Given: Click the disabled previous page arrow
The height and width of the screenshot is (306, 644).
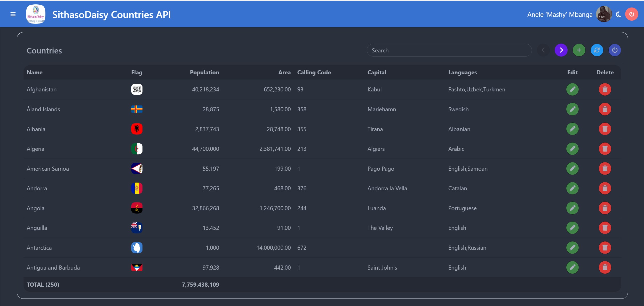Looking at the screenshot, I should pos(543,50).
